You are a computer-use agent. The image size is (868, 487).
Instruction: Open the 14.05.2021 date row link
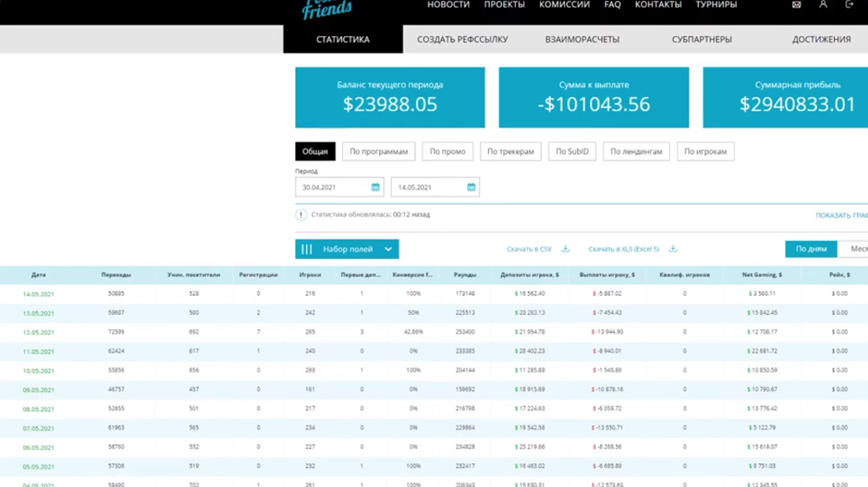point(39,294)
